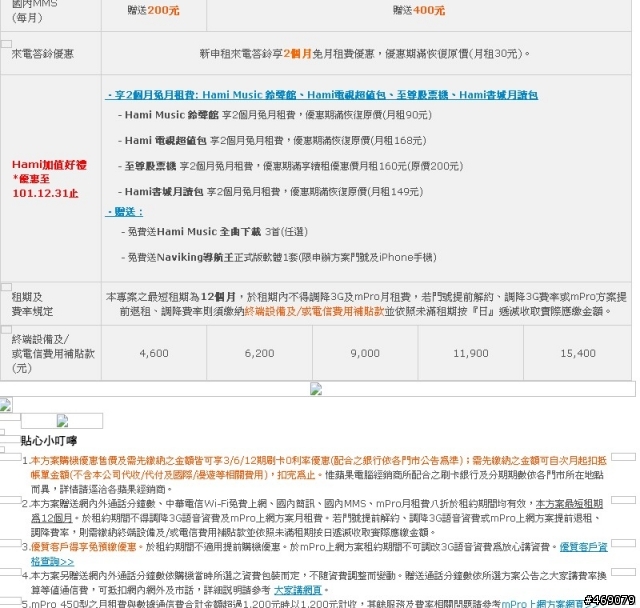
Task: Select the 15,400 subsidy cell
Action: 578,353
